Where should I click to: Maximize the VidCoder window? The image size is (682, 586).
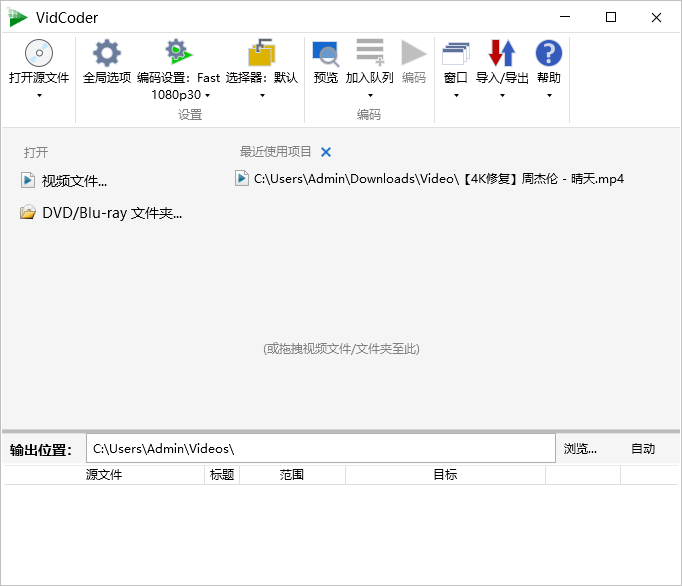(x=611, y=17)
